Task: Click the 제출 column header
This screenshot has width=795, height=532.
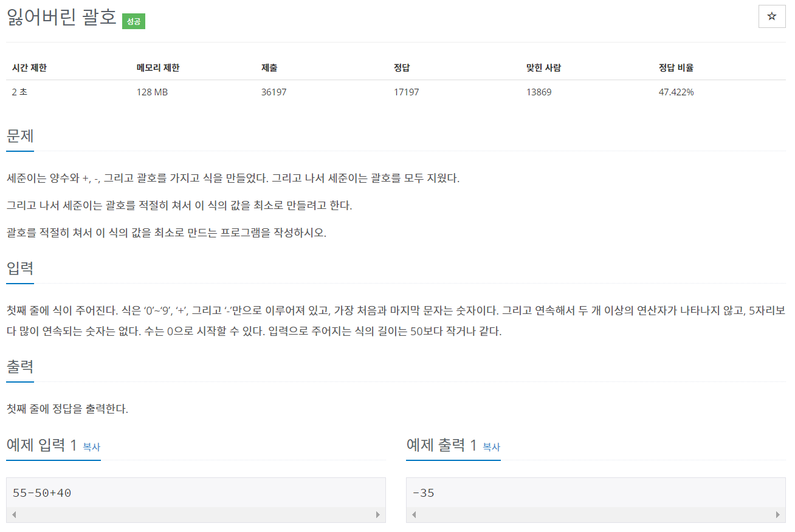Action: click(269, 67)
